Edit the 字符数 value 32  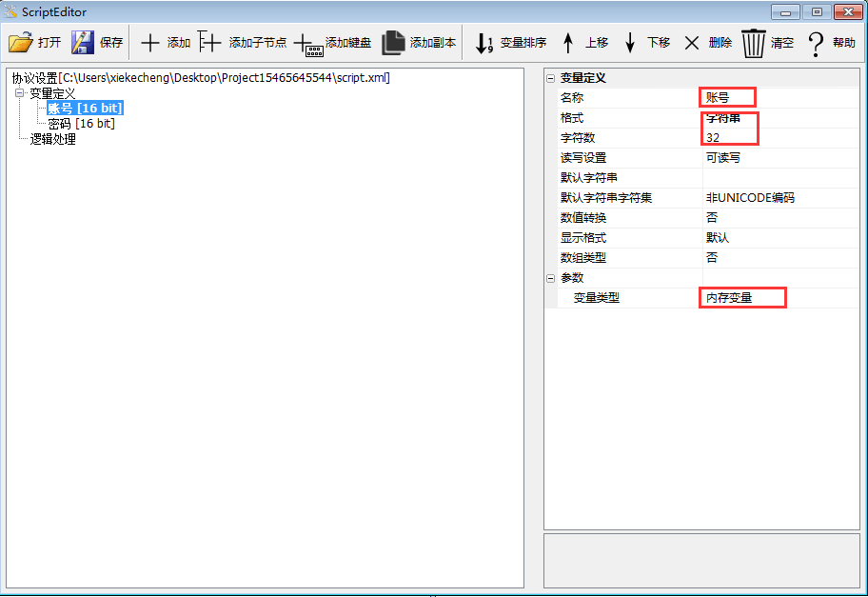pyautogui.click(x=780, y=138)
